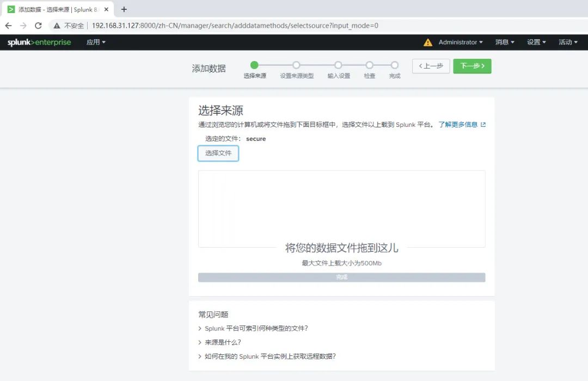Image resolution: width=588 pixels, height=381 pixels.
Task: Open a new browser tab with plus icon
Action: pyautogui.click(x=124, y=9)
